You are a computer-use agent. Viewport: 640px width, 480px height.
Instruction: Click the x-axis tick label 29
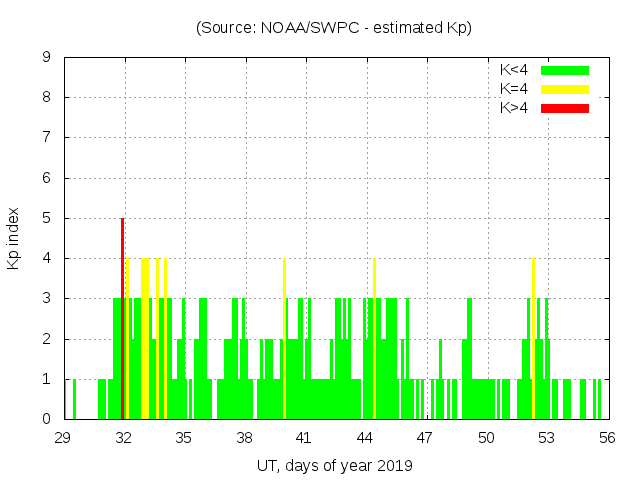click(64, 437)
